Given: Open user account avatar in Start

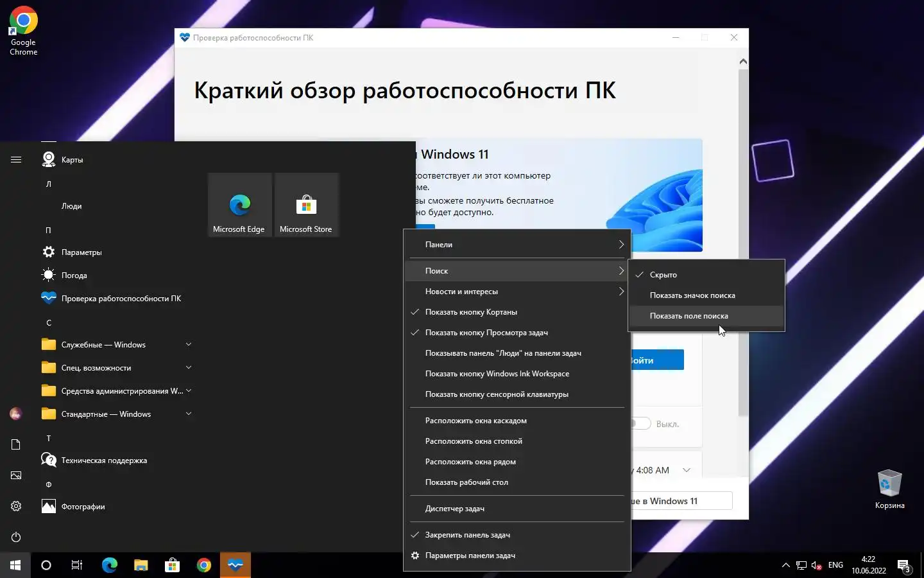Looking at the screenshot, I should (16, 414).
